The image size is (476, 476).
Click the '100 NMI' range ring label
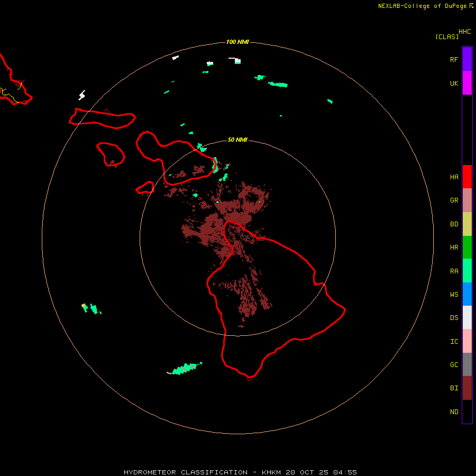pos(237,42)
